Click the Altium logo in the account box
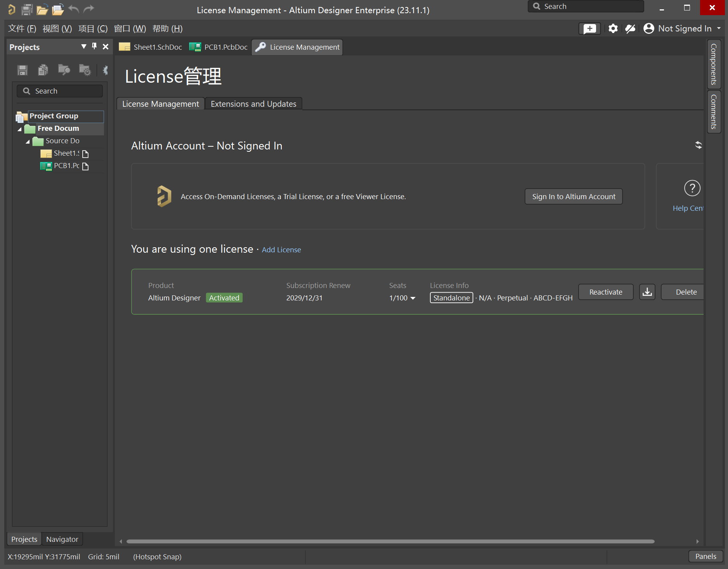Viewport: 728px width, 569px height. 164,196
